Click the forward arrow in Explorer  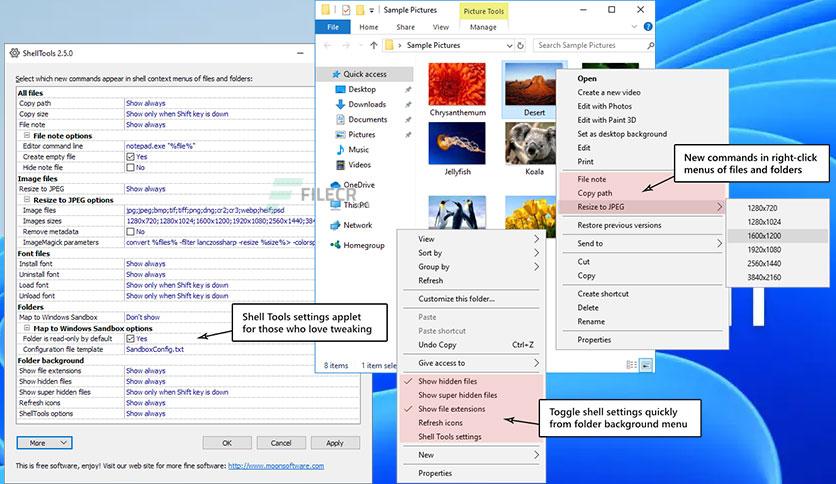(346, 45)
